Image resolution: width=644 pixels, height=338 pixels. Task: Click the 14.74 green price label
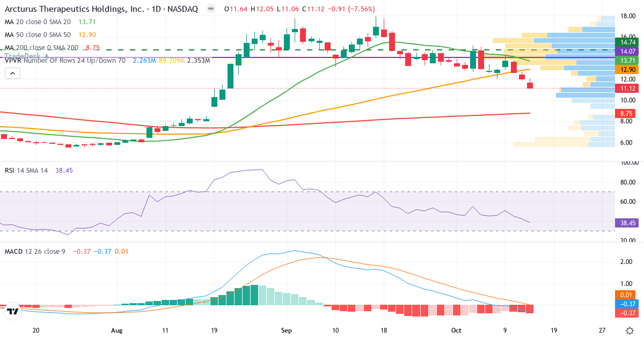[627, 42]
